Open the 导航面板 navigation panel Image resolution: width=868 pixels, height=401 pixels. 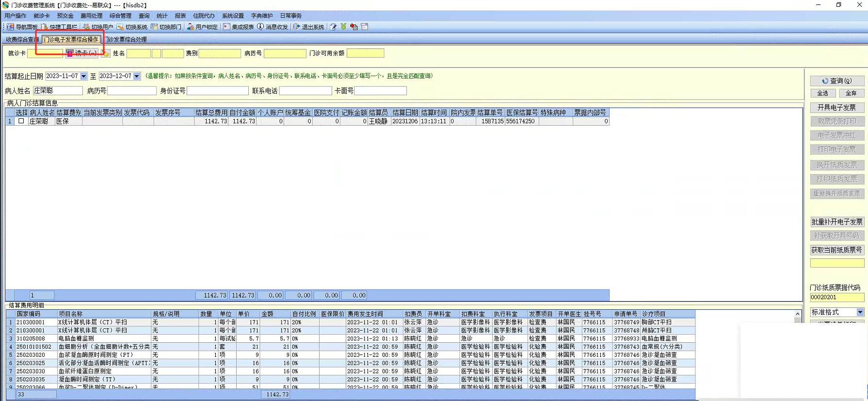[x=22, y=27]
